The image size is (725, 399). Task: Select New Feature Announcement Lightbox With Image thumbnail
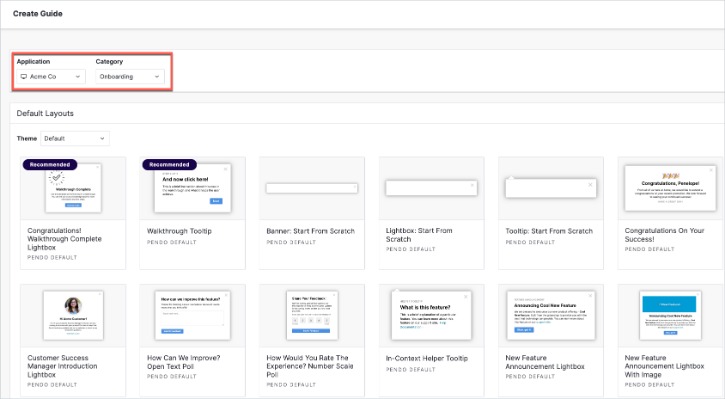tap(670, 316)
